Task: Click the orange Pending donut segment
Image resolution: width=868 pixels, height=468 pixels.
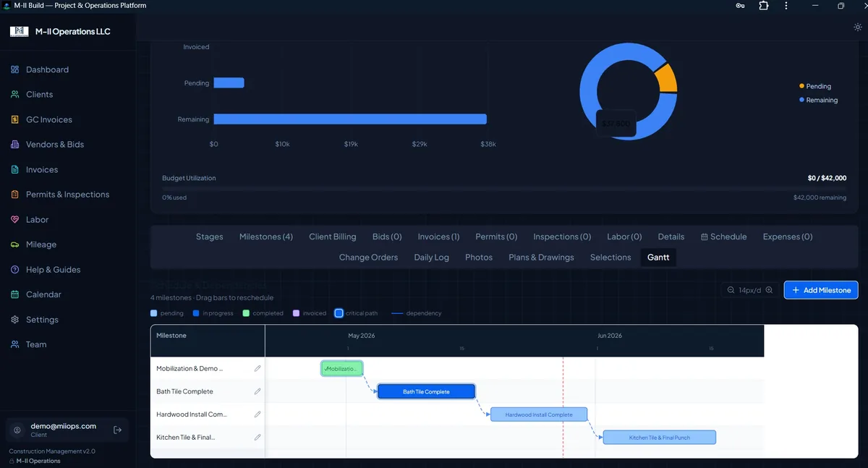Action: (668, 78)
